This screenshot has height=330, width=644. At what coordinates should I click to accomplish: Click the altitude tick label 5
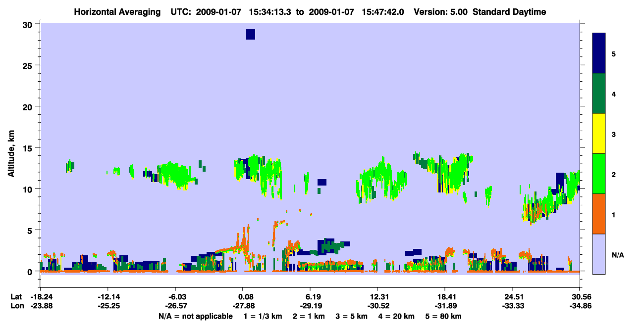31,230
